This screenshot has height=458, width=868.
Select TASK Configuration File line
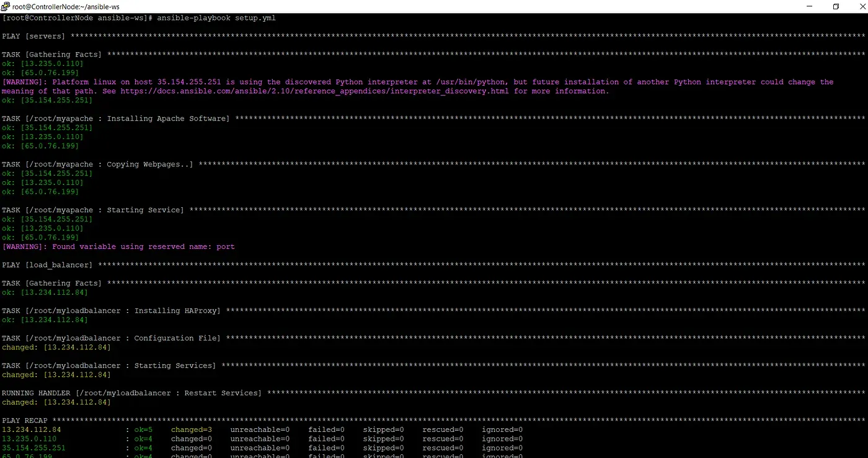[434, 338]
